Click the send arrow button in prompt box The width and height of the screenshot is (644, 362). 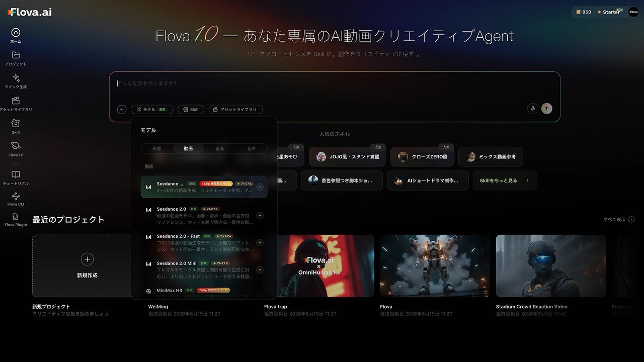tap(546, 109)
